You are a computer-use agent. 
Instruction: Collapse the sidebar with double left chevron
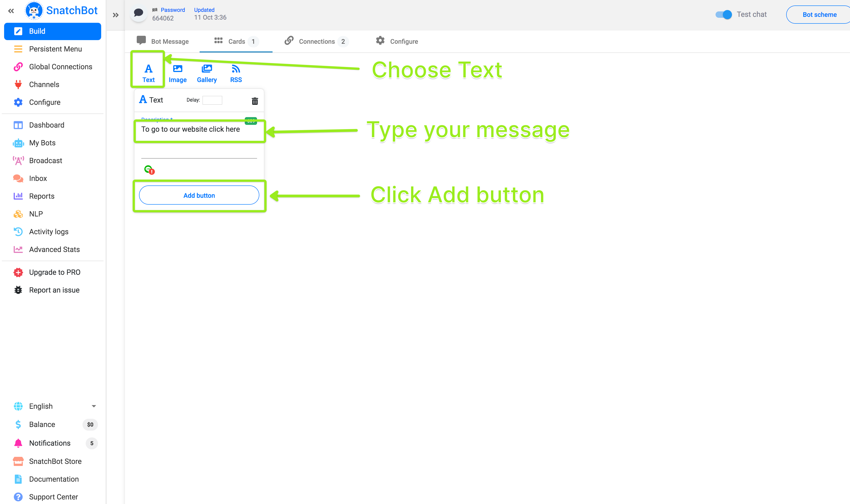11,11
